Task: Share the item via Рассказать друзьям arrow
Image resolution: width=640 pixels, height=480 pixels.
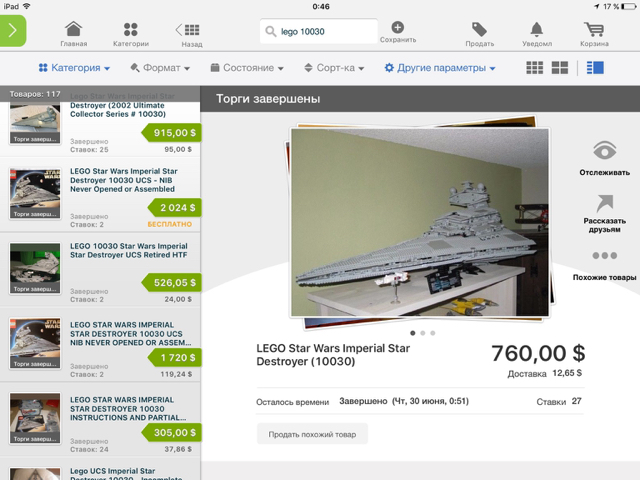Action: click(x=604, y=203)
